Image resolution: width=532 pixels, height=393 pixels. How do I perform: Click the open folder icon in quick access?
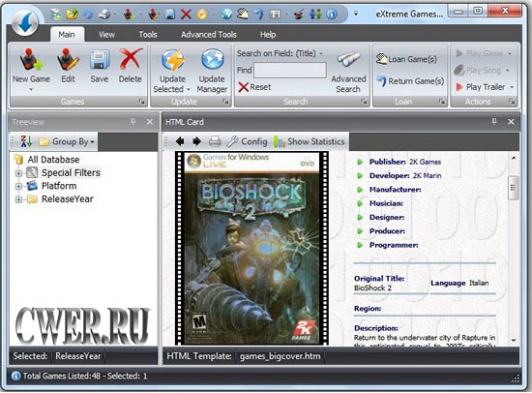point(73,15)
